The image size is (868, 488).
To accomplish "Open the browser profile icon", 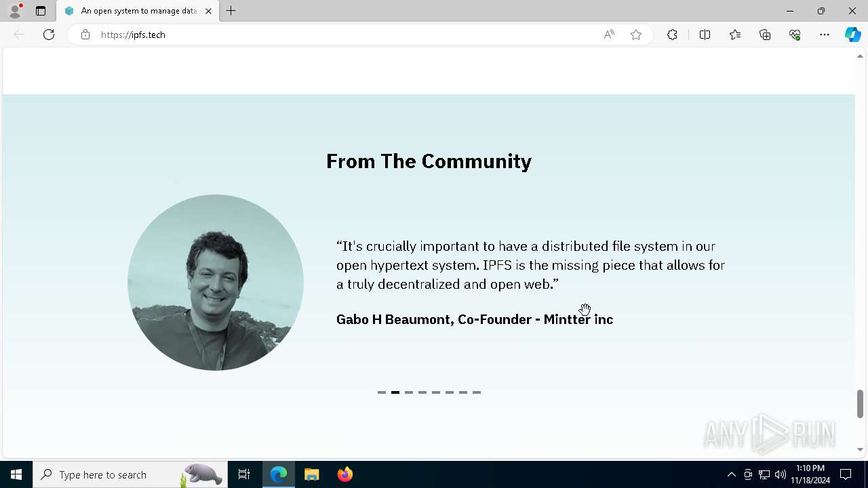I will click(x=15, y=11).
